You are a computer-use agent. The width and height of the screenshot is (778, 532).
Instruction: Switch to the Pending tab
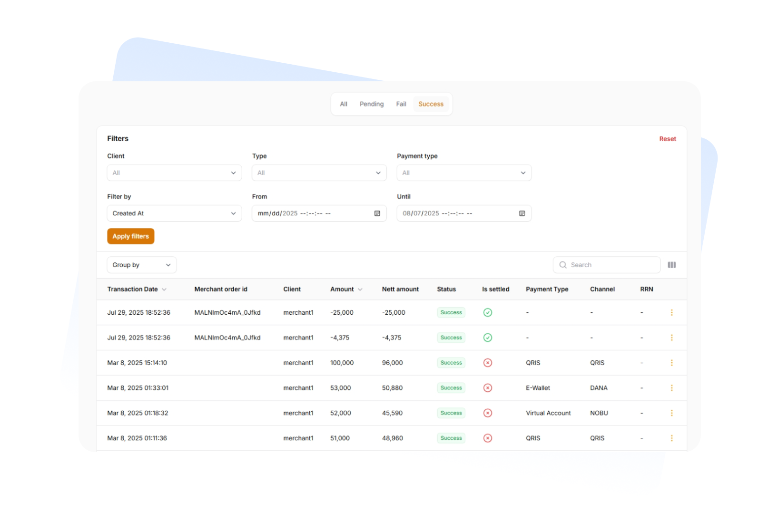coord(371,104)
